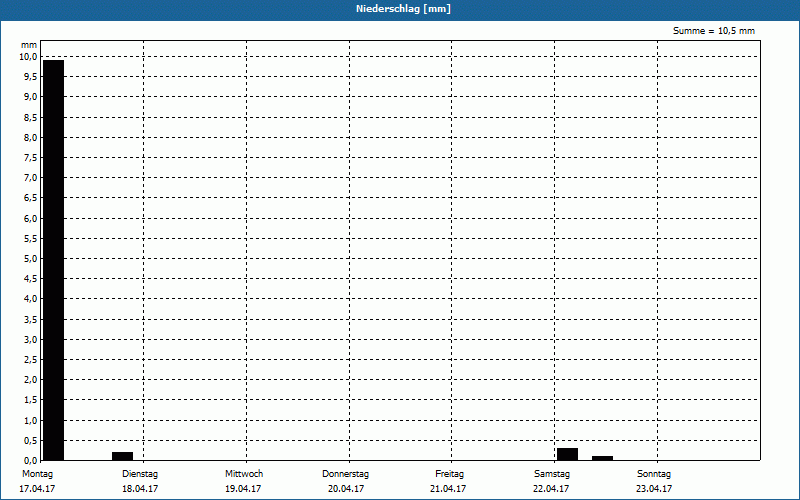This screenshot has height=500, width=800.
Task: Click the 9,0 y-axis value
Action: coord(30,97)
